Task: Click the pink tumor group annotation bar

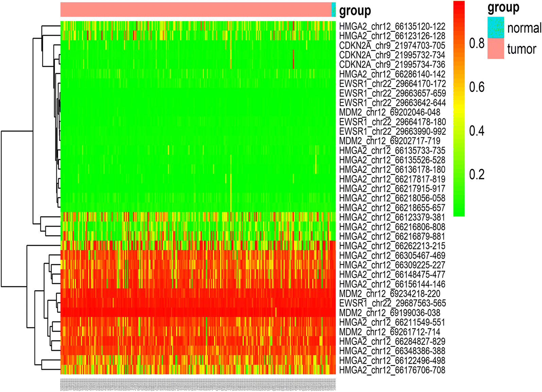Action: coord(196,10)
